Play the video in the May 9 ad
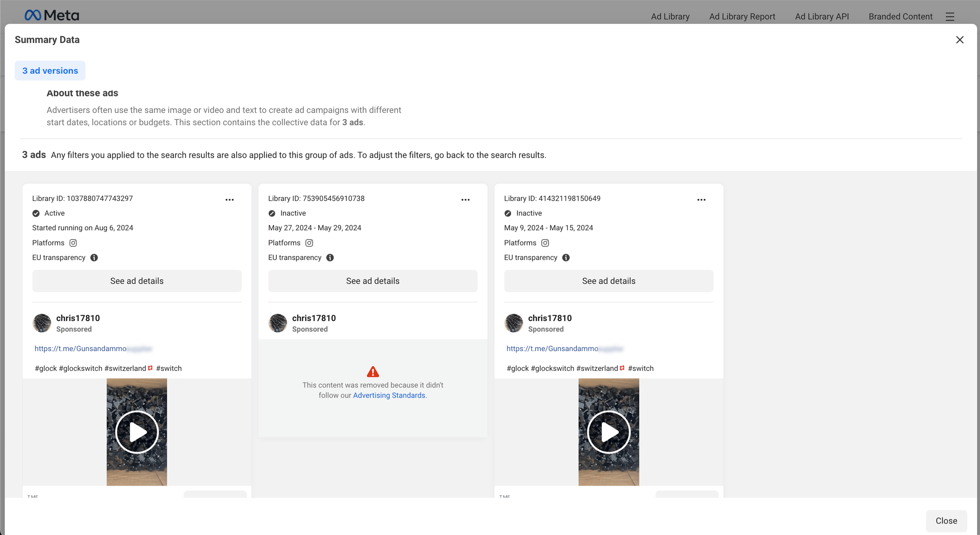The image size is (980, 535). tap(608, 432)
